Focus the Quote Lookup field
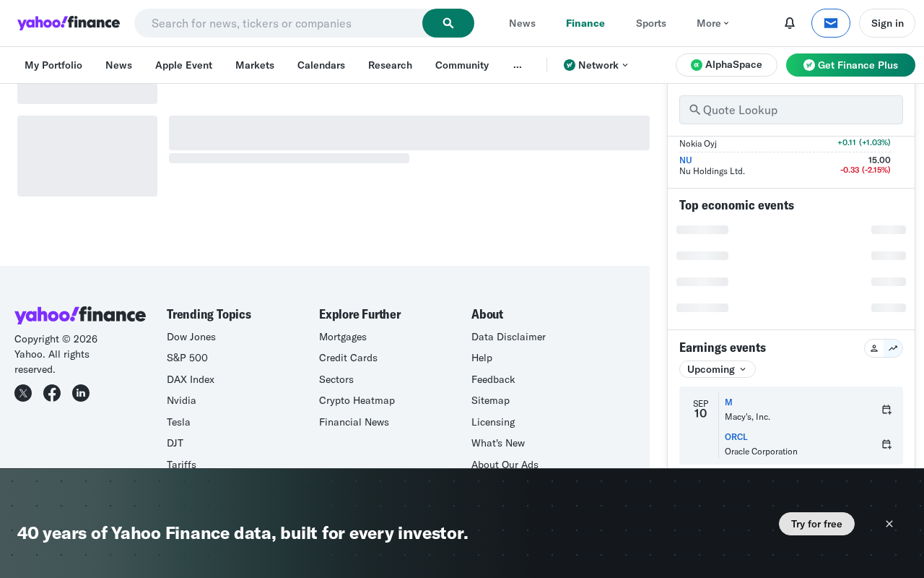924x578 pixels. pyautogui.click(x=791, y=110)
